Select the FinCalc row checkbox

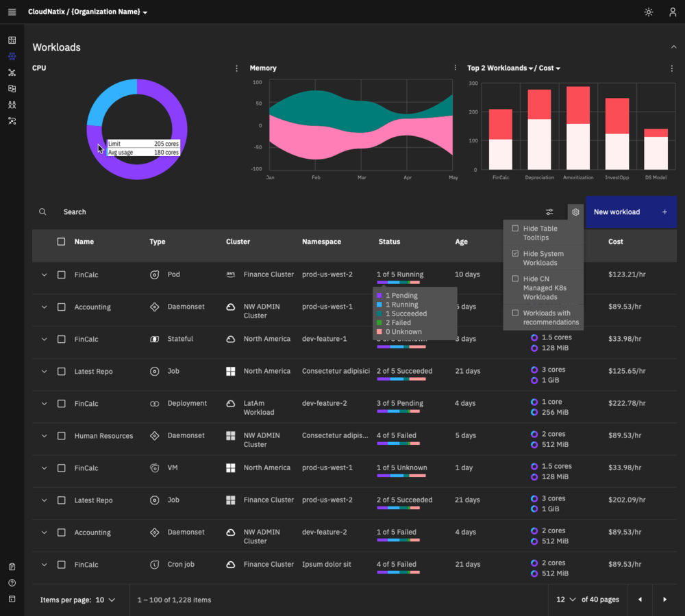tap(61, 274)
